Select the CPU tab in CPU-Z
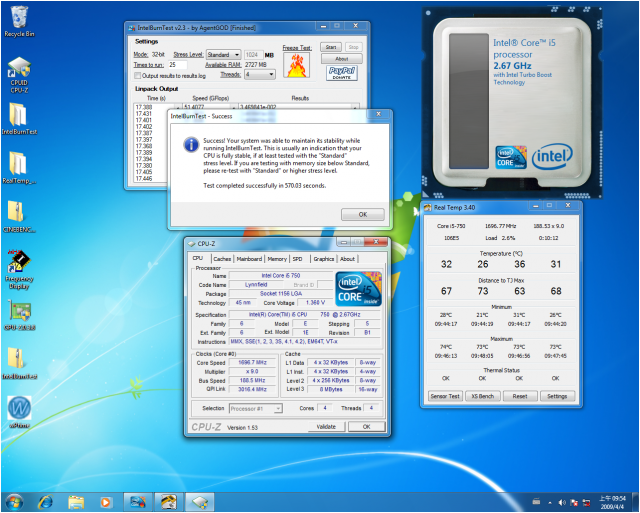This screenshot has width=640, height=513. (x=198, y=258)
